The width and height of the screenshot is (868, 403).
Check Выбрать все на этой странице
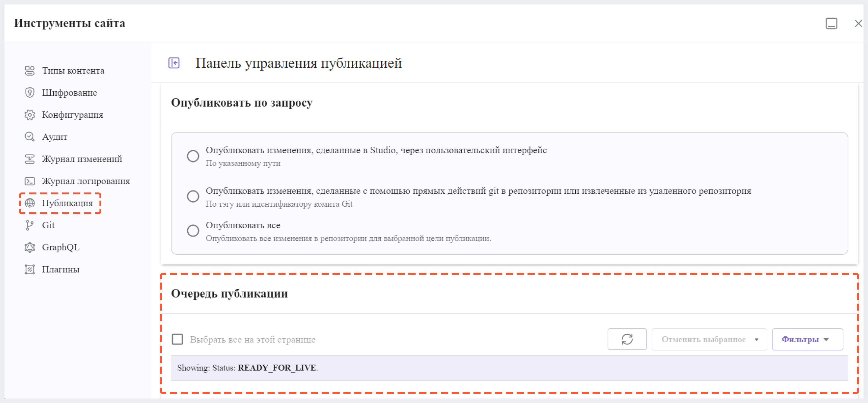click(178, 339)
